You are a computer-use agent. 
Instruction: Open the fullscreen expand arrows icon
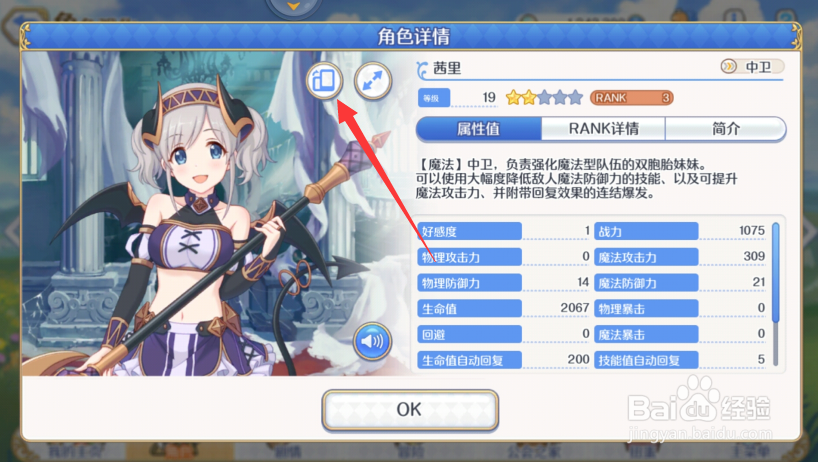click(x=372, y=81)
